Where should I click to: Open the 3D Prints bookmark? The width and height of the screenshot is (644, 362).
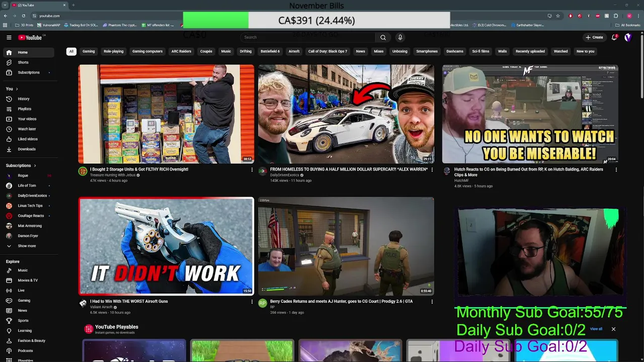24,25
